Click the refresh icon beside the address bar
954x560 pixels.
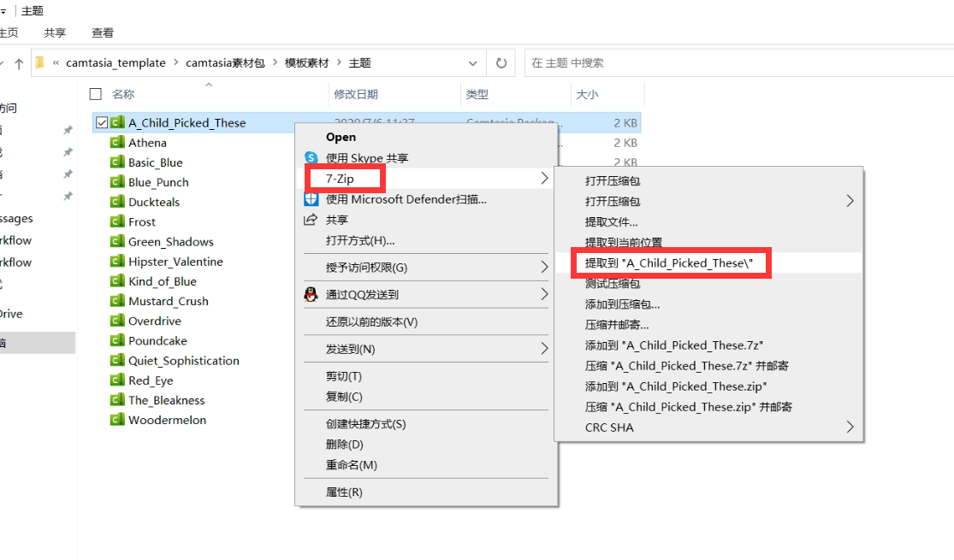503,62
